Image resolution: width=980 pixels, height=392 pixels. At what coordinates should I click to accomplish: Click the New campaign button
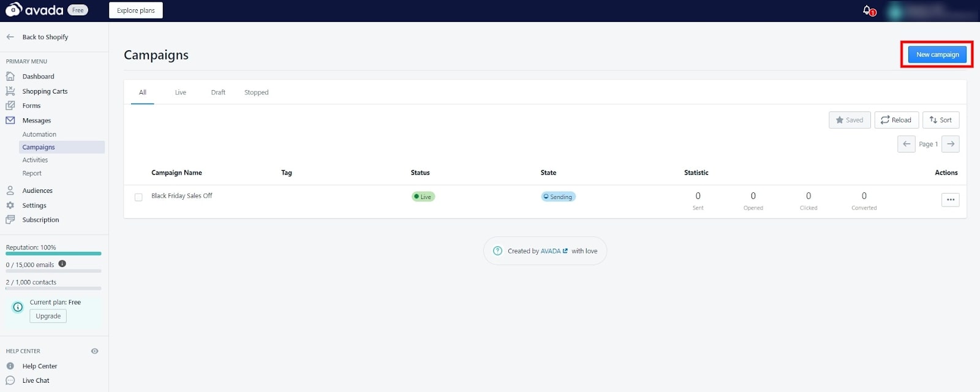coord(937,55)
